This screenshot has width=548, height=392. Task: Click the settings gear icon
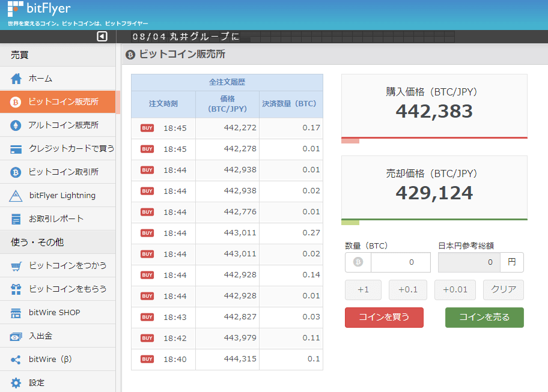16,383
